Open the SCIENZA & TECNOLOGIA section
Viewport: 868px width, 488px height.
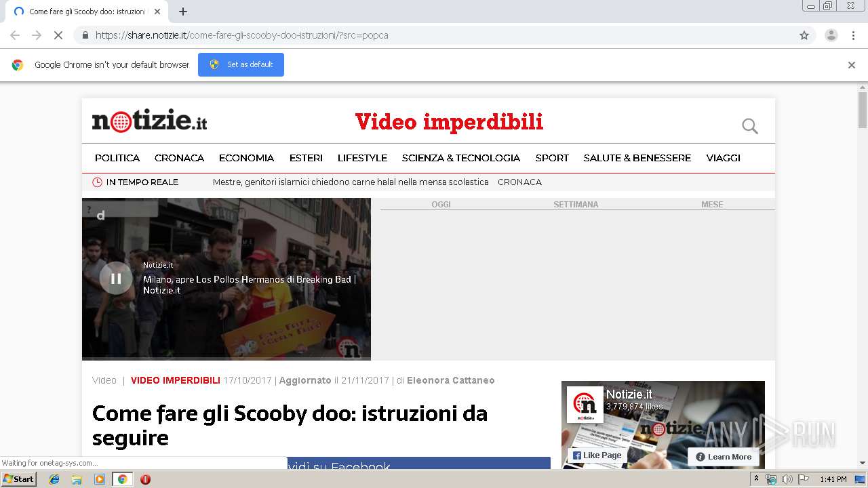click(x=461, y=158)
